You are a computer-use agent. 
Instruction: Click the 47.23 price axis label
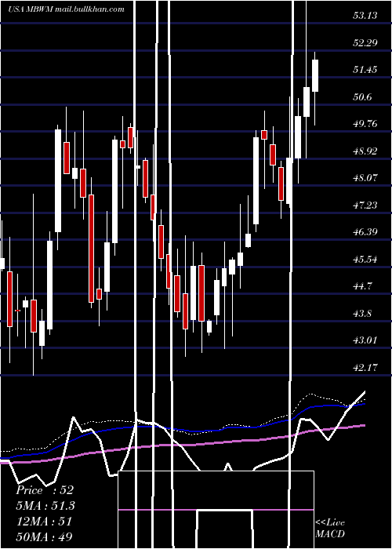pos(365,205)
